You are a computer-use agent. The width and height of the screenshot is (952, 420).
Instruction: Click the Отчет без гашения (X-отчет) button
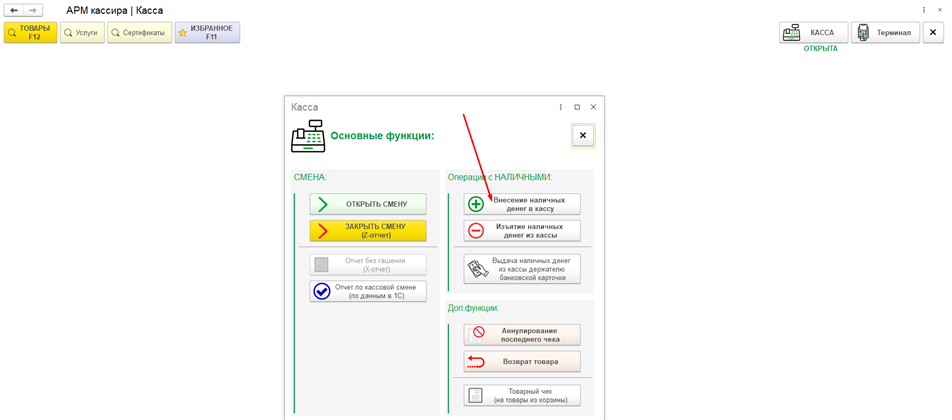(x=368, y=265)
